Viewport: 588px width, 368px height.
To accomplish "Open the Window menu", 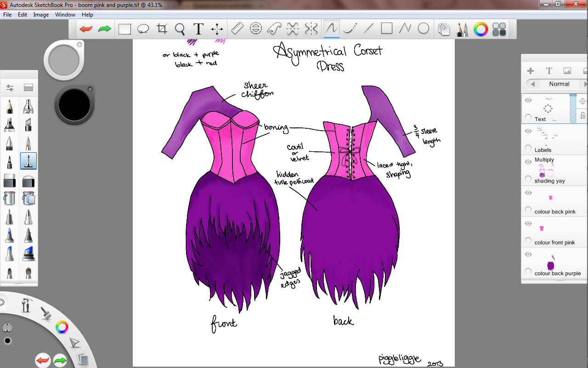I will pos(65,15).
